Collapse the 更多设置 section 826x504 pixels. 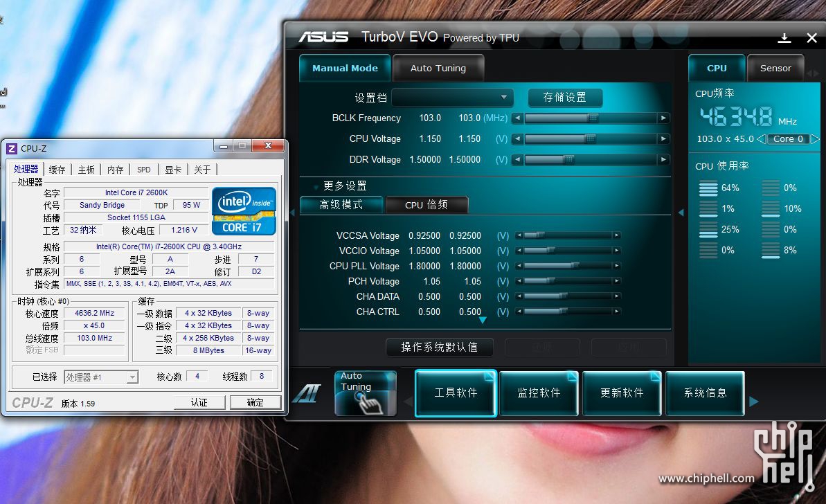[x=316, y=186]
